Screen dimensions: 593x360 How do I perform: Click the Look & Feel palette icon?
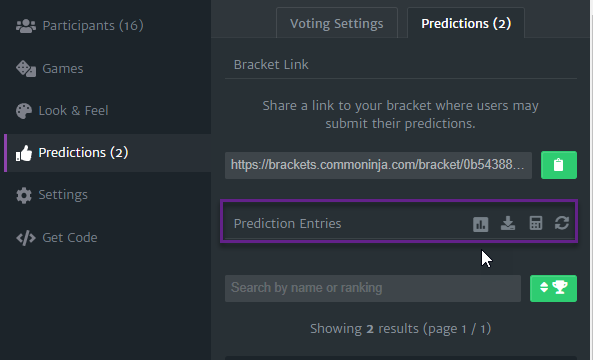pos(24,111)
